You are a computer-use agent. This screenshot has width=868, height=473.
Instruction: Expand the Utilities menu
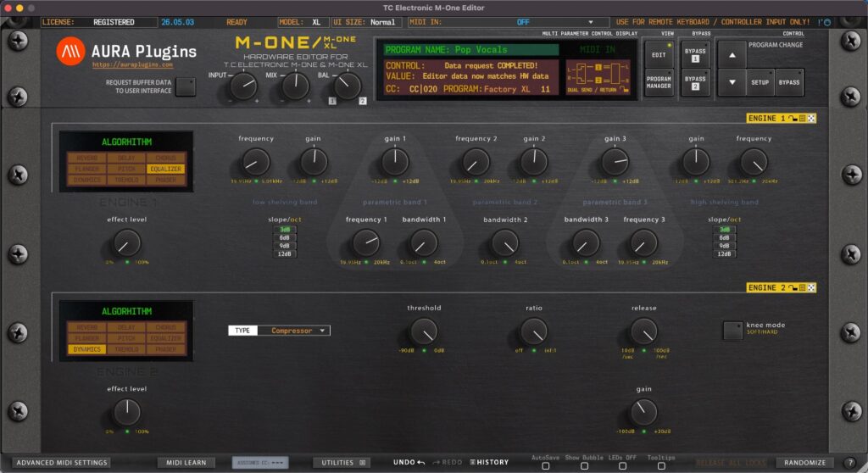coord(341,463)
